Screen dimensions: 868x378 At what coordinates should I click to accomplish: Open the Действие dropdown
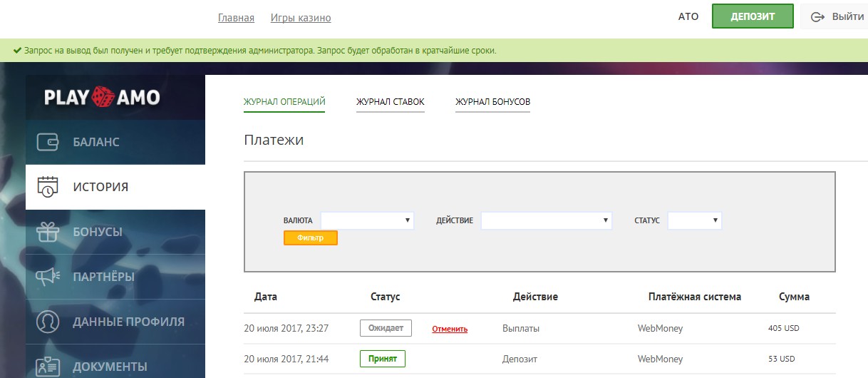click(x=547, y=220)
